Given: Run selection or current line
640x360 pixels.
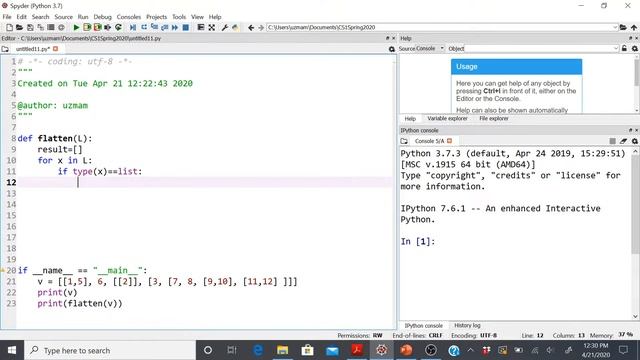Looking at the screenshot, I should pos(107,27).
